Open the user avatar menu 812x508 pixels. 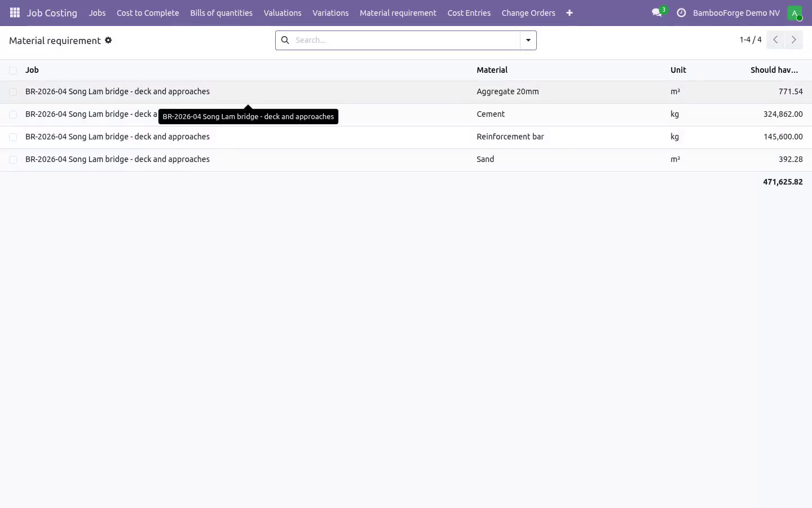(795, 12)
